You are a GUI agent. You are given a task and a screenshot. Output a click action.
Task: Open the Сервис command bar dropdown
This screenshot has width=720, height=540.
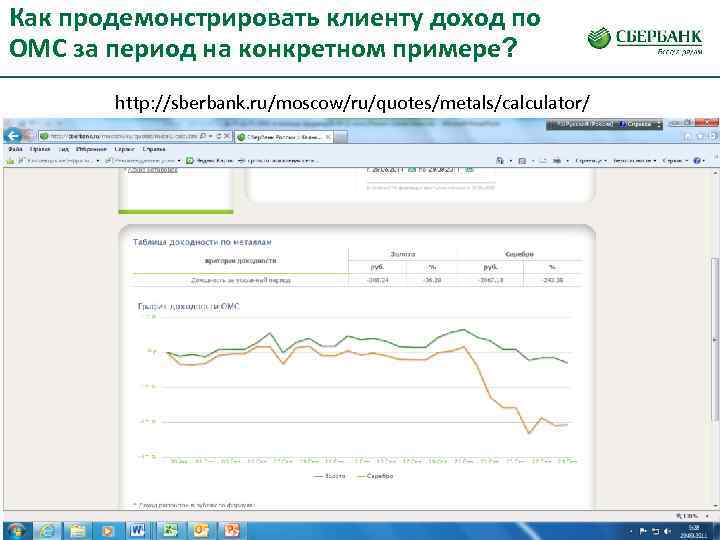675,161
